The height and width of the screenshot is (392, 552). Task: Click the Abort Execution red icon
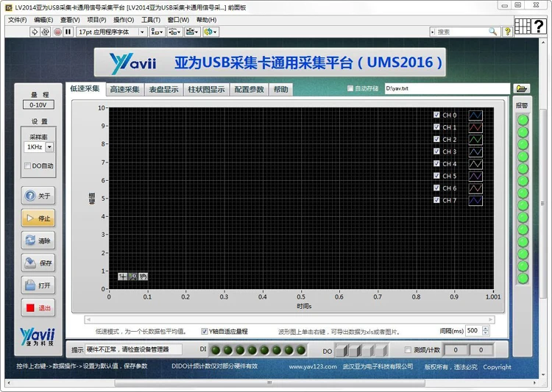point(57,32)
